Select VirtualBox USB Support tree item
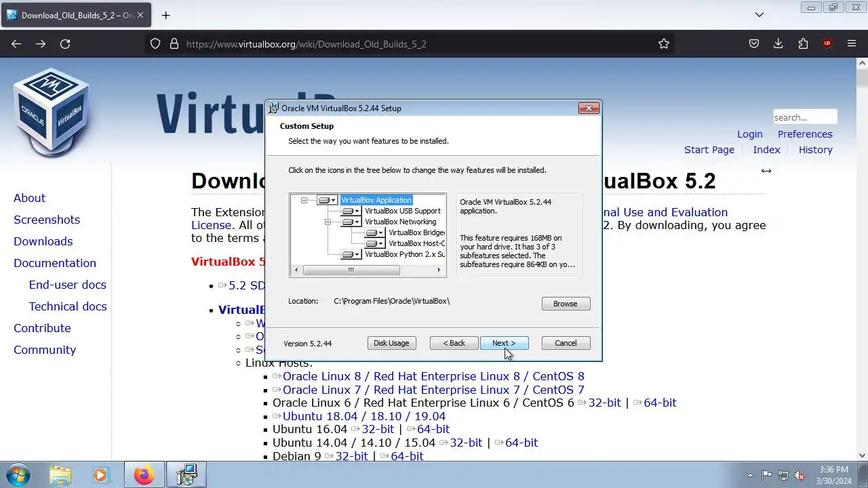Image resolution: width=868 pixels, height=488 pixels. [x=403, y=211]
